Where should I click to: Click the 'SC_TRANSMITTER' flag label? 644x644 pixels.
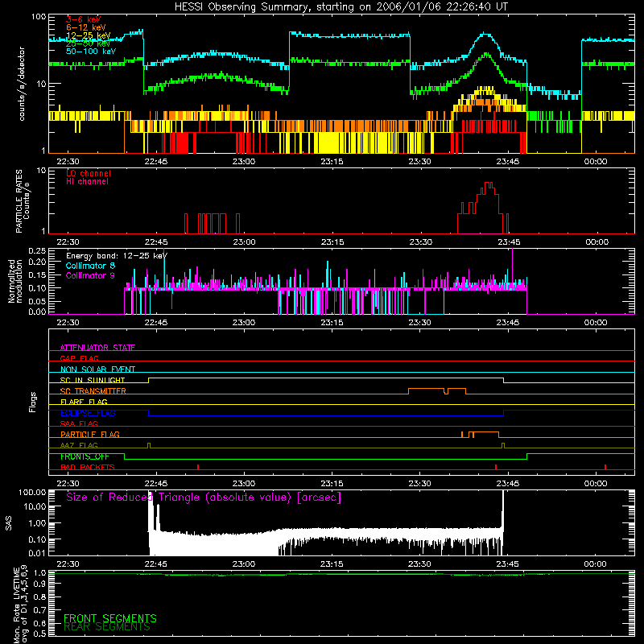pos(93,391)
